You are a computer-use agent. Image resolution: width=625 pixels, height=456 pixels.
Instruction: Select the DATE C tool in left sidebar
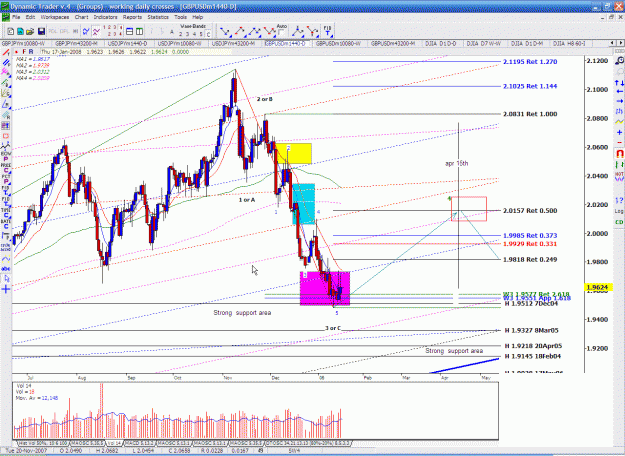click(x=6, y=224)
